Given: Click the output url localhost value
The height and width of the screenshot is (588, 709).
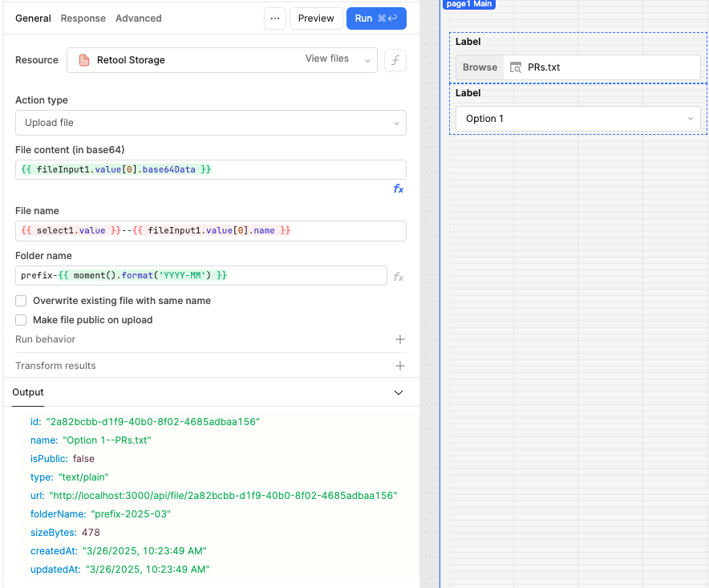Looking at the screenshot, I should click(223, 496).
